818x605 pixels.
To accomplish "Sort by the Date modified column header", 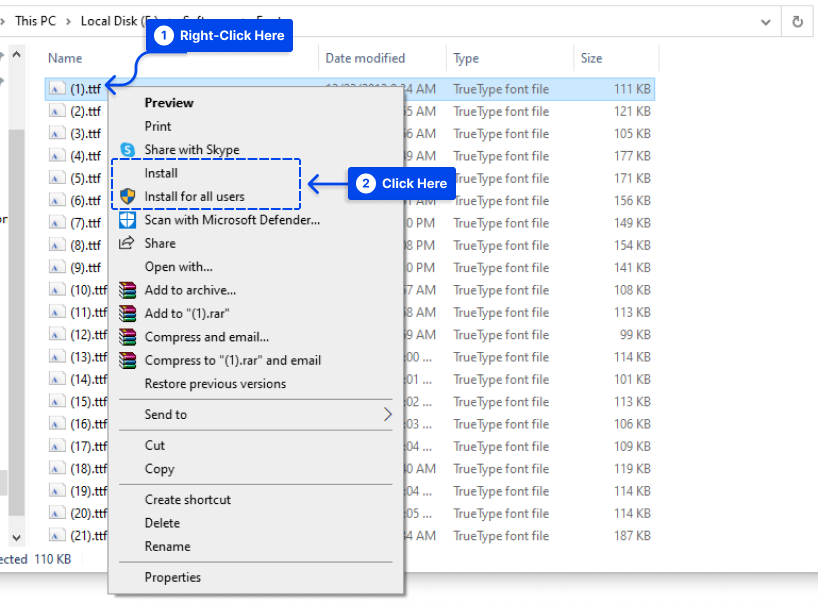I will coord(365,58).
